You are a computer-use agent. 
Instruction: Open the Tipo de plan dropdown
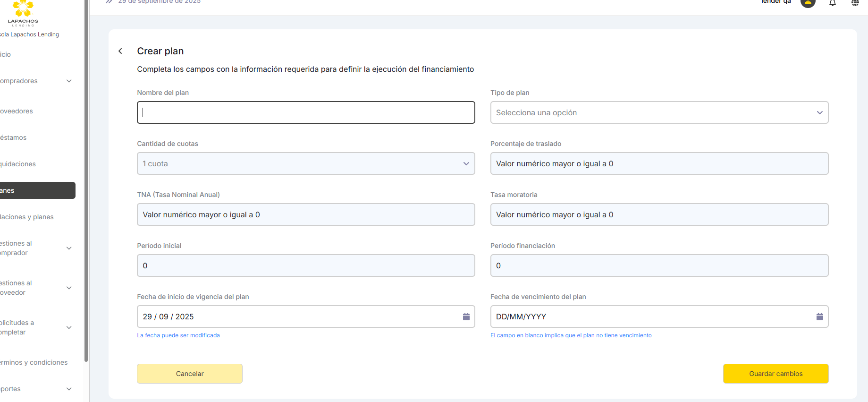[659, 112]
